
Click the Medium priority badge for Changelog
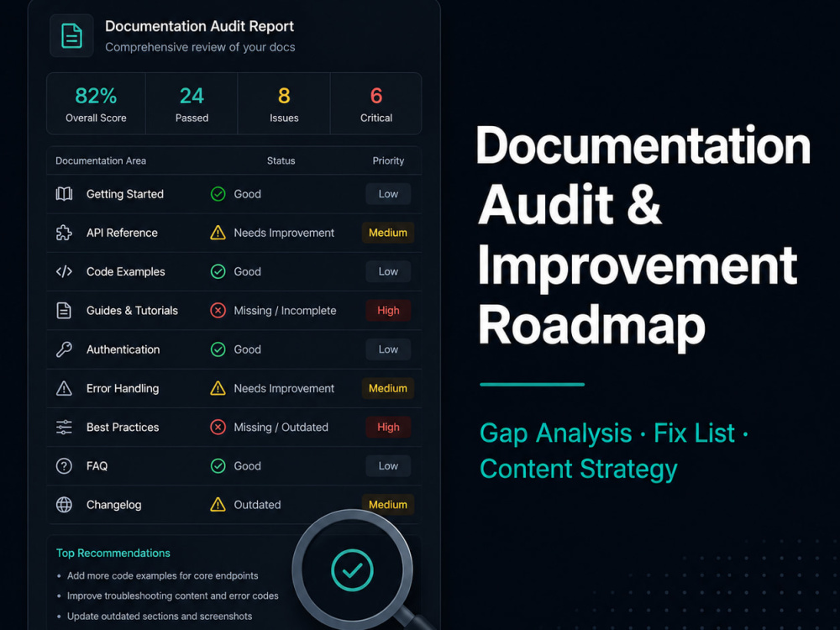tap(388, 505)
